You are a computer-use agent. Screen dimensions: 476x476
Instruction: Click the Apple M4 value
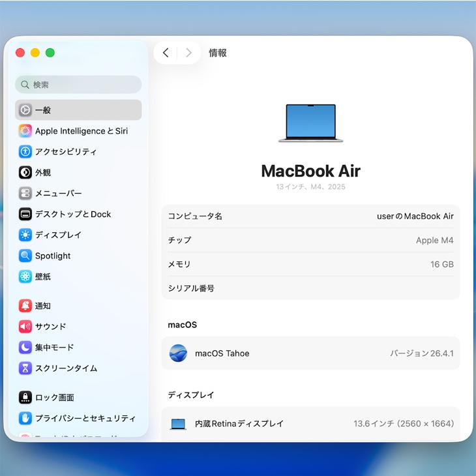pyautogui.click(x=435, y=240)
